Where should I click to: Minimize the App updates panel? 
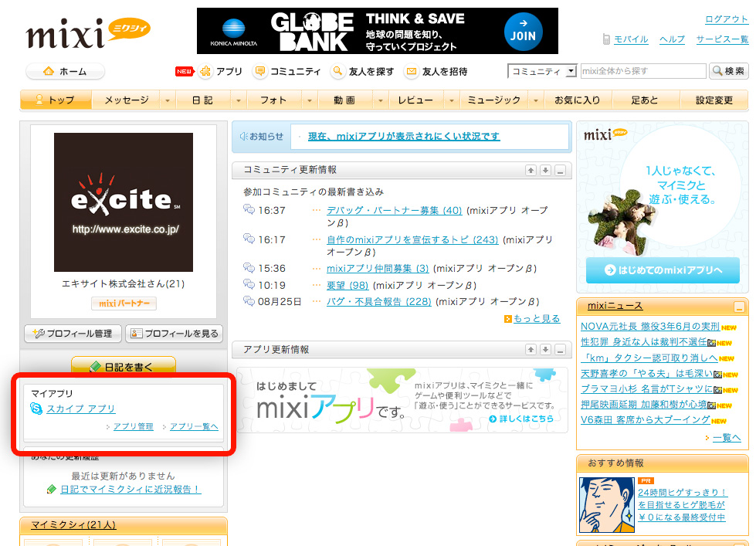560,350
